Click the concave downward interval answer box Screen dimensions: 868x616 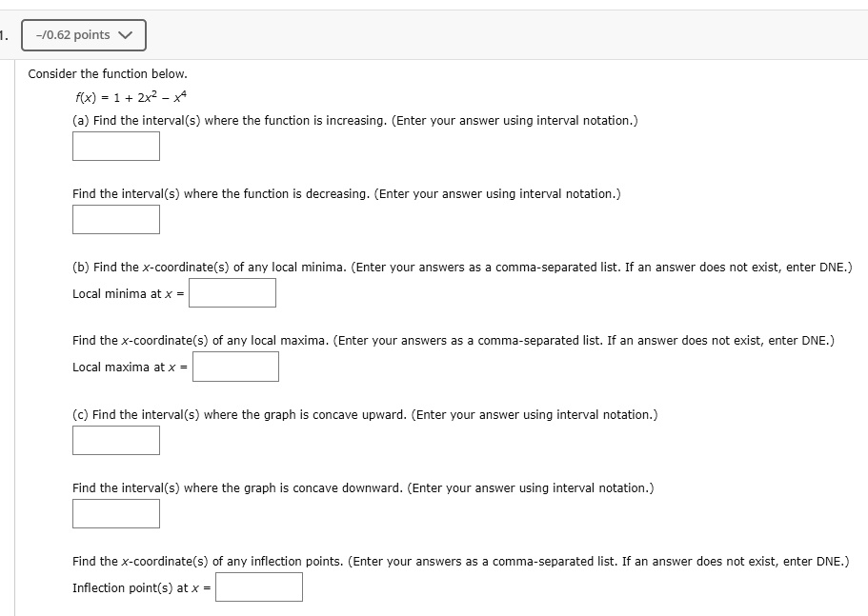point(115,513)
